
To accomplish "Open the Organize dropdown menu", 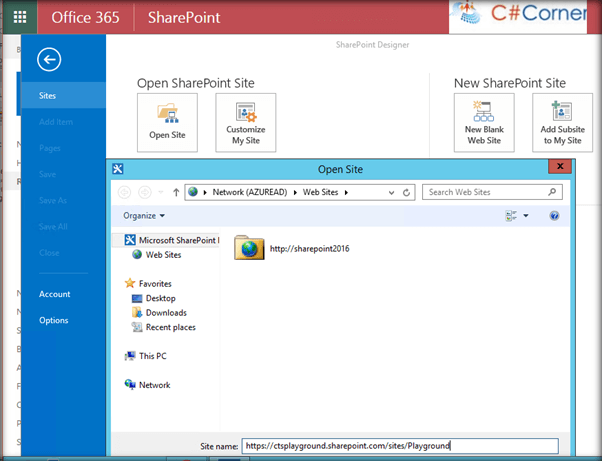I will (144, 216).
